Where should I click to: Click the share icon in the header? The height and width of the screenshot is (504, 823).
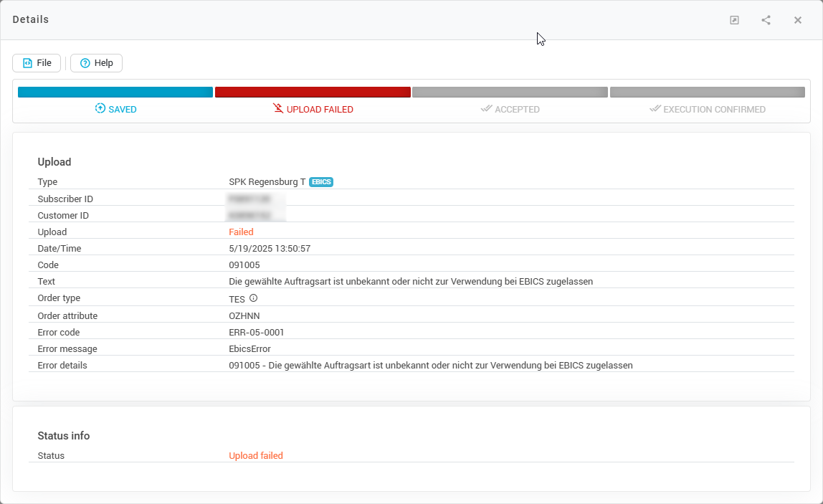click(x=766, y=20)
